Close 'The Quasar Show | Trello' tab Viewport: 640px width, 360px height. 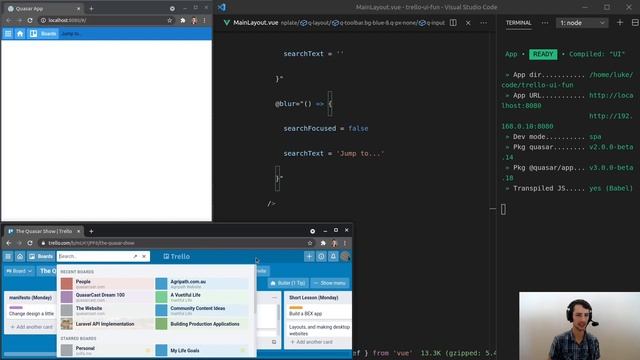point(79,231)
